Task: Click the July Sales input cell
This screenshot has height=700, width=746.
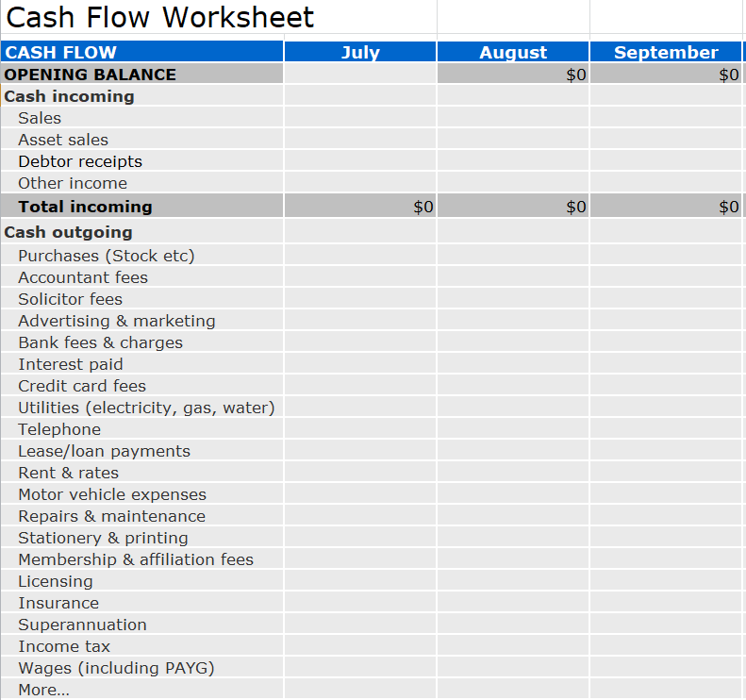Action: pos(360,117)
